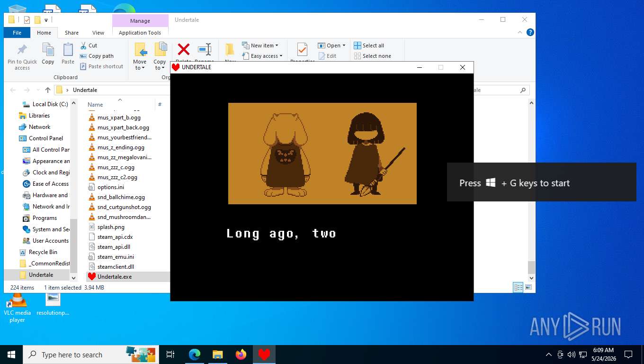Open Task View on taskbar

(170, 355)
